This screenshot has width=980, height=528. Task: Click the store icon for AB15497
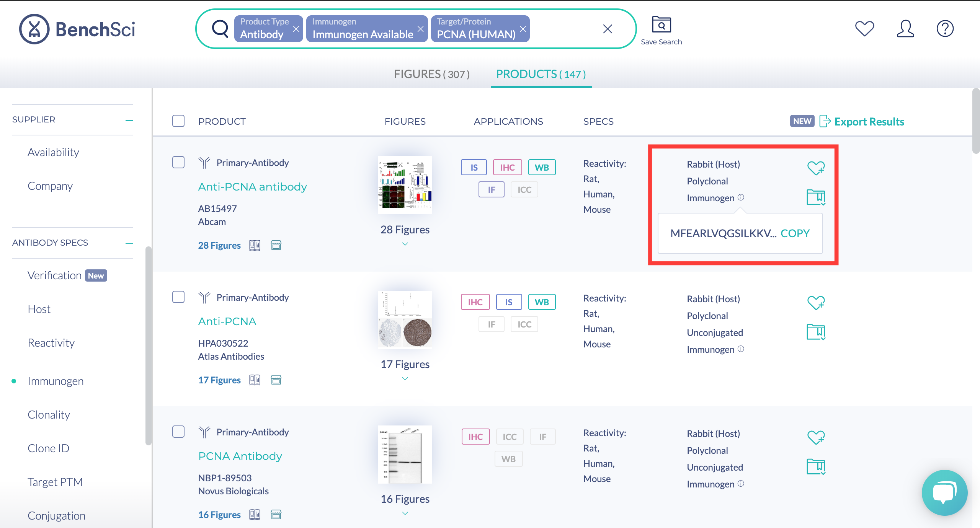(276, 245)
